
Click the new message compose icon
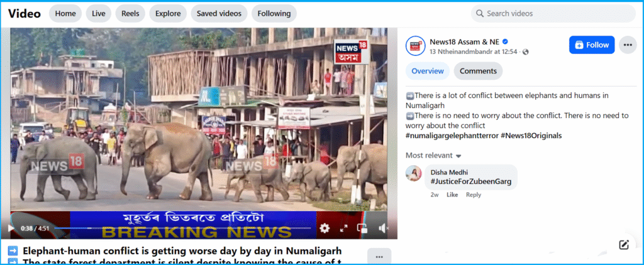tap(624, 245)
